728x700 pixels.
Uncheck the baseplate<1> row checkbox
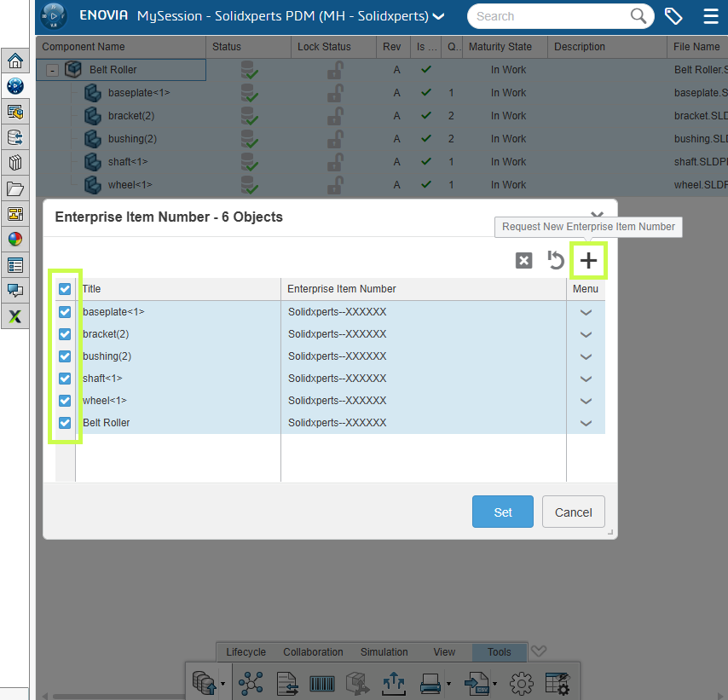[65, 312]
